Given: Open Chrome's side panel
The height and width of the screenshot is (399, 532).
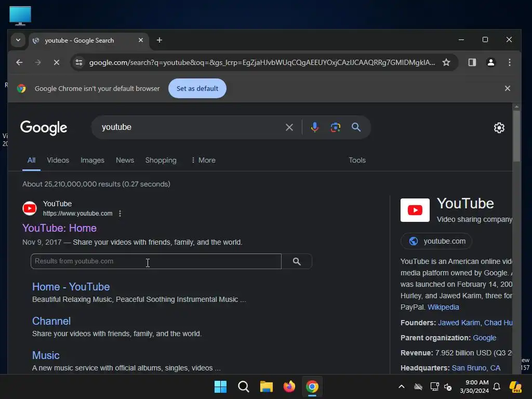Looking at the screenshot, I should click(472, 62).
